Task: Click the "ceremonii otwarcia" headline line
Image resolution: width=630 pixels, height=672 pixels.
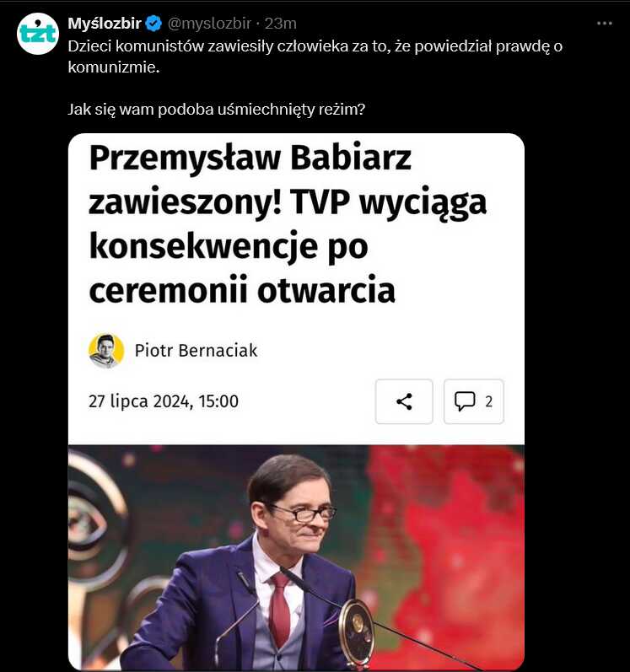Action: pyautogui.click(x=242, y=291)
